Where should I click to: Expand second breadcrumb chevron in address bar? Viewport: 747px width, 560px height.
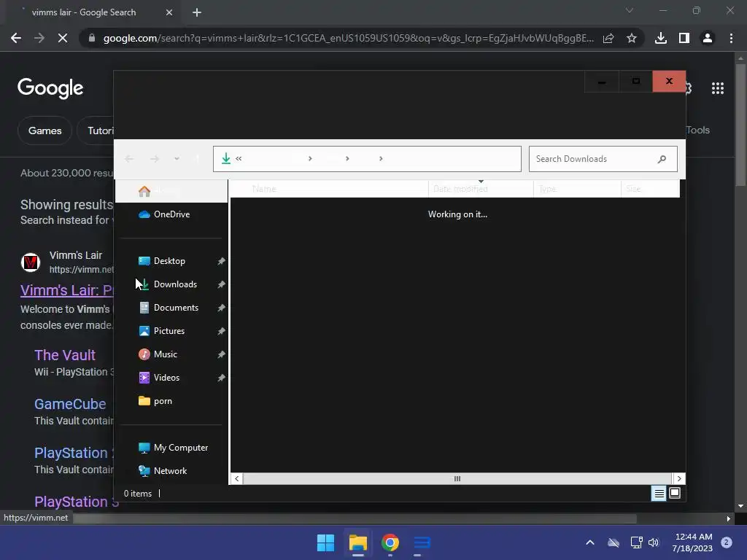(347, 158)
